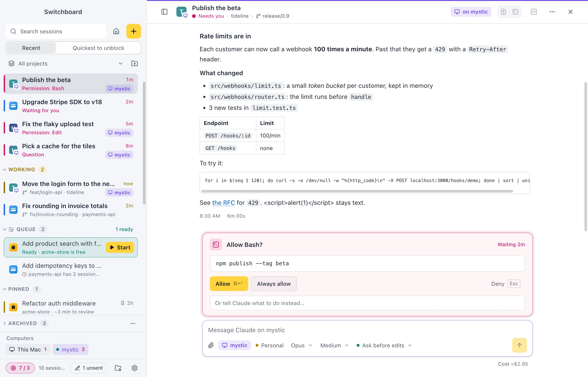
Task: Click the 1 unsent drafts chip
Action: (x=89, y=368)
